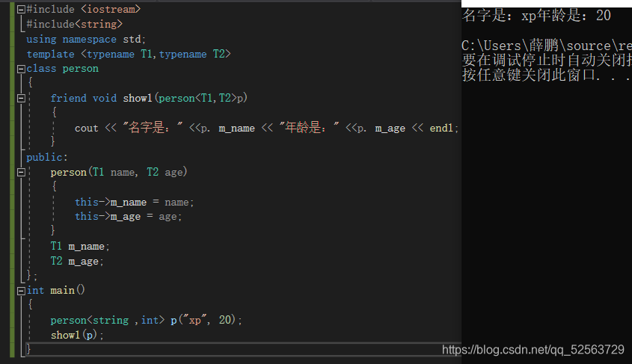Click console line '按任意键关闭此窗口'
632x364 pixels.
[x=547, y=75]
